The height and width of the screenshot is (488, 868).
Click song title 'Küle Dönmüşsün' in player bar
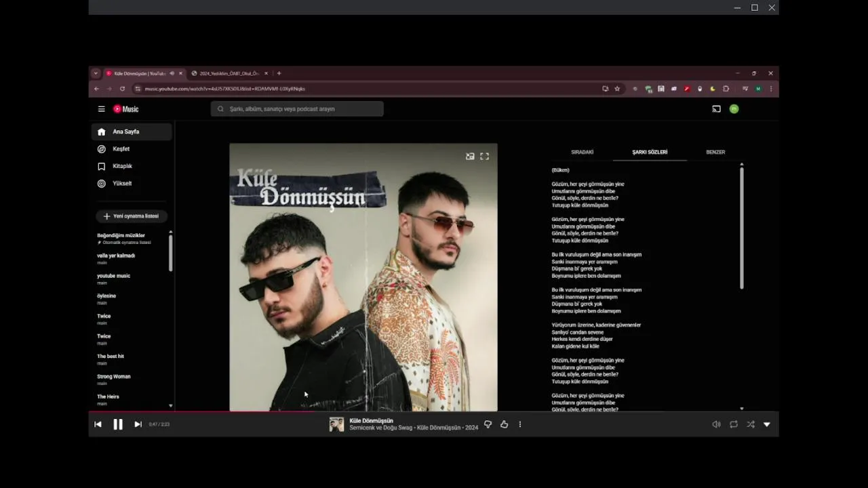pos(371,421)
